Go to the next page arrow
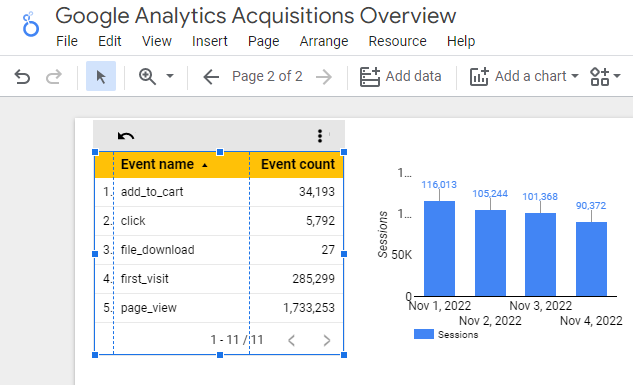633x385 pixels. click(x=324, y=76)
